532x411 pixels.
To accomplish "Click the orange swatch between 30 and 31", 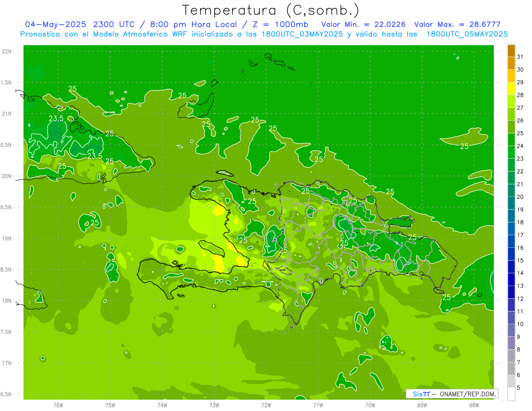I will coord(511,63).
